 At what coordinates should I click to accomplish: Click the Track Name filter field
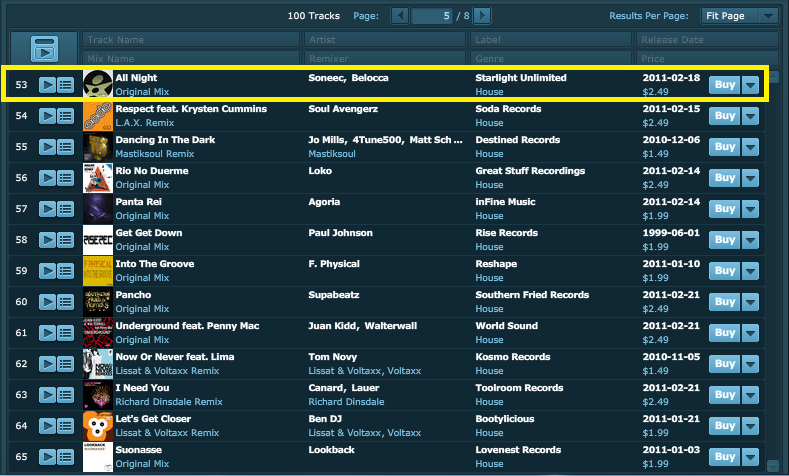[x=191, y=40]
